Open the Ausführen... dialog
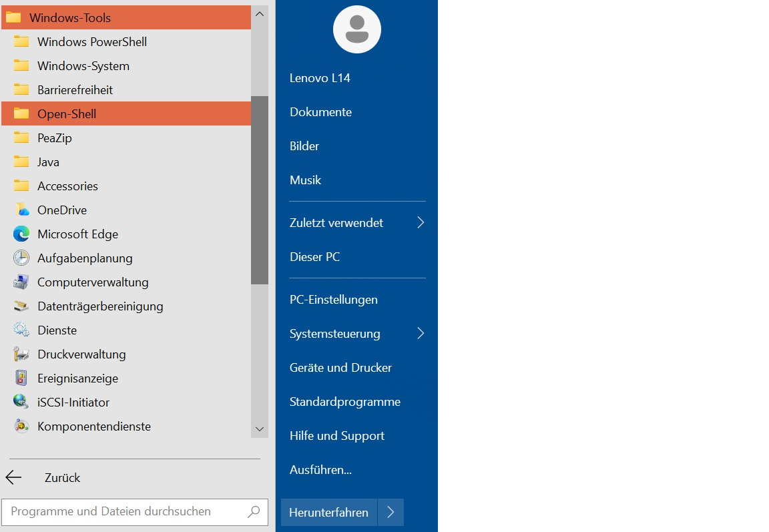Image resolution: width=769 pixels, height=532 pixels. pyautogui.click(x=320, y=470)
